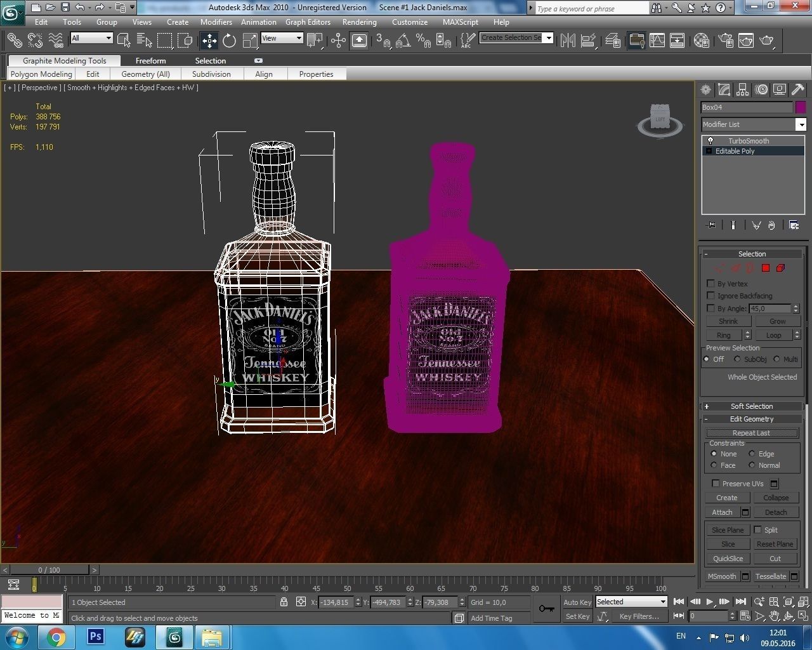Screen dimensions: 812x650
Task: Collapse the Selection rollout
Action: point(752,254)
